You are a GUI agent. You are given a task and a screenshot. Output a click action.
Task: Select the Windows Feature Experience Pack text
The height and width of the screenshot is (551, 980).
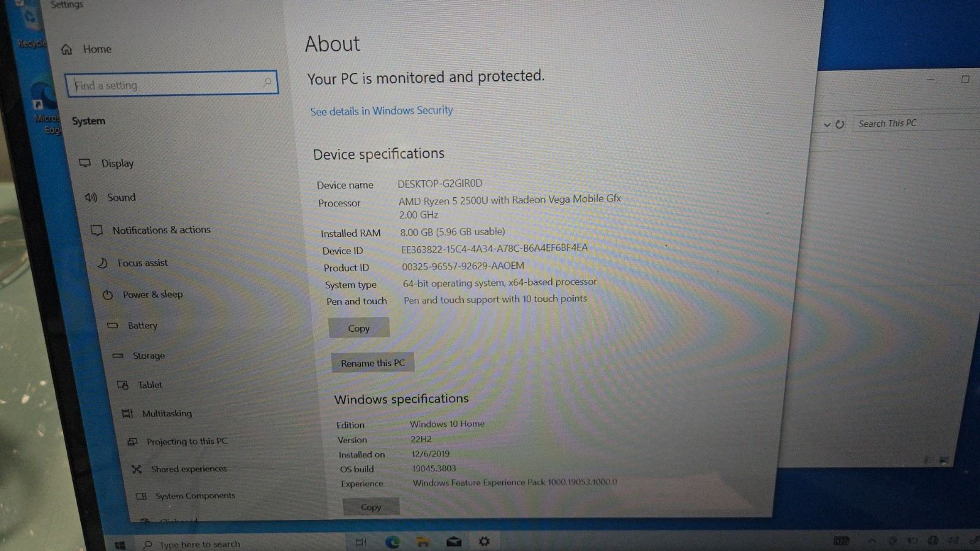(515, 482)
